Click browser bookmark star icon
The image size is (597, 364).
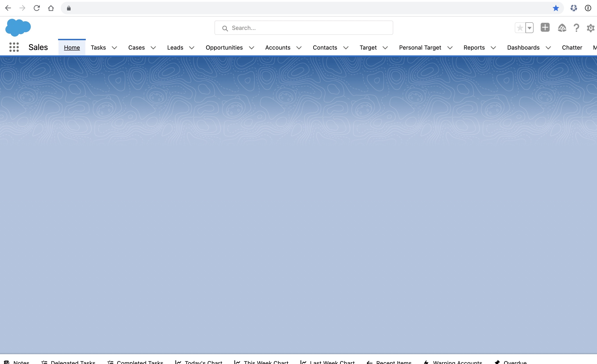point(556,8)
